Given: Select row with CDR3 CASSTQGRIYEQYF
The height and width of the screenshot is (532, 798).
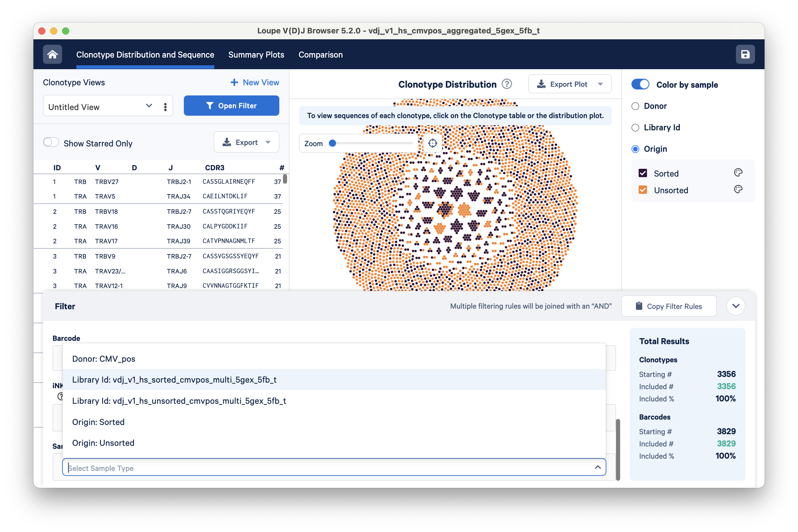Looking at the screenshot, I should [158, 211].
